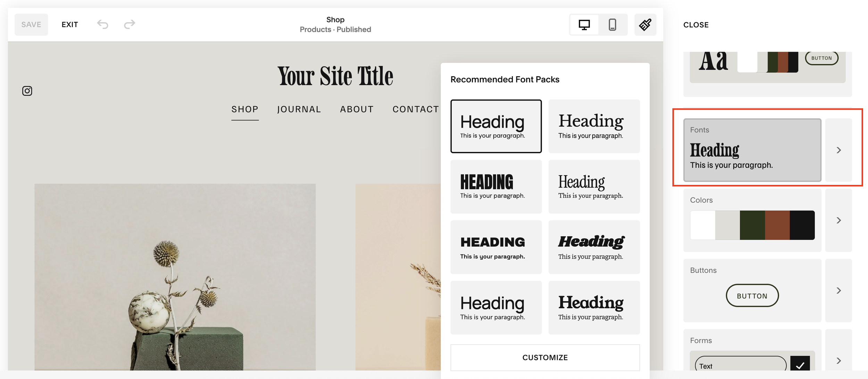The width and height of the screenshot is (868, 379).
Task: Expand the Colors section chevron
Action: (838, 221)
